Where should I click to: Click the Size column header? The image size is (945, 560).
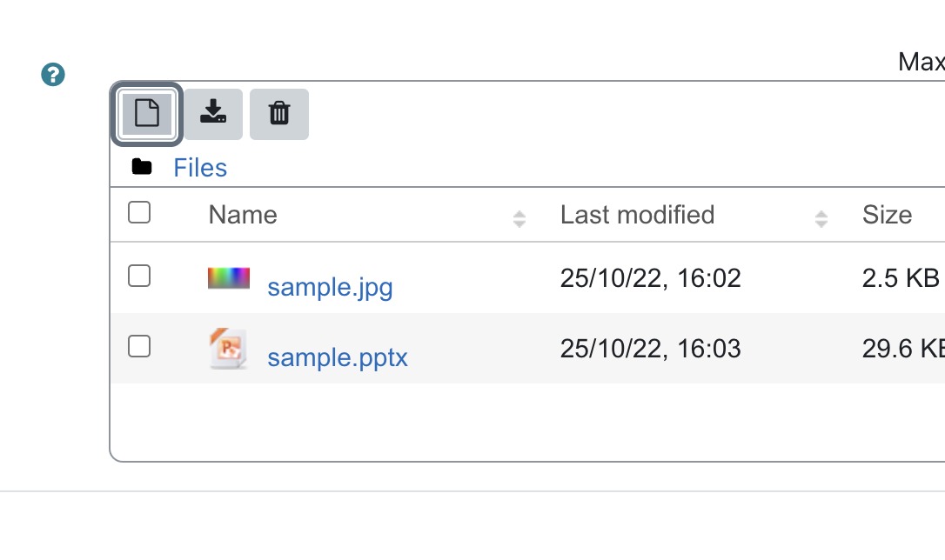click(x=888, y=215)
